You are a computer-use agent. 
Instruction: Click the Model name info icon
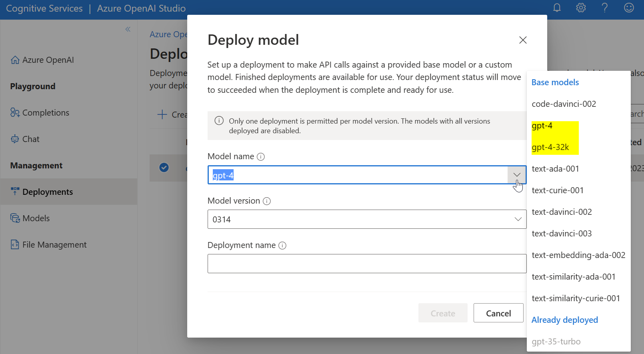tap(261, 157)
